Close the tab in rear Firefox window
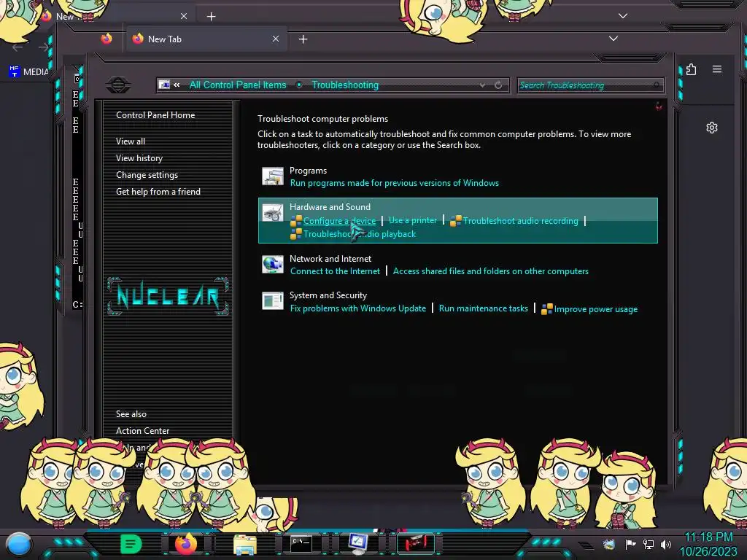 click(x=184, y=16)
